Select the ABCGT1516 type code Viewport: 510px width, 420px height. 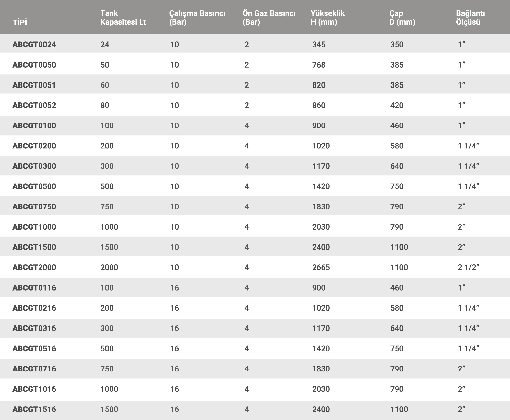tap(34, 409)
